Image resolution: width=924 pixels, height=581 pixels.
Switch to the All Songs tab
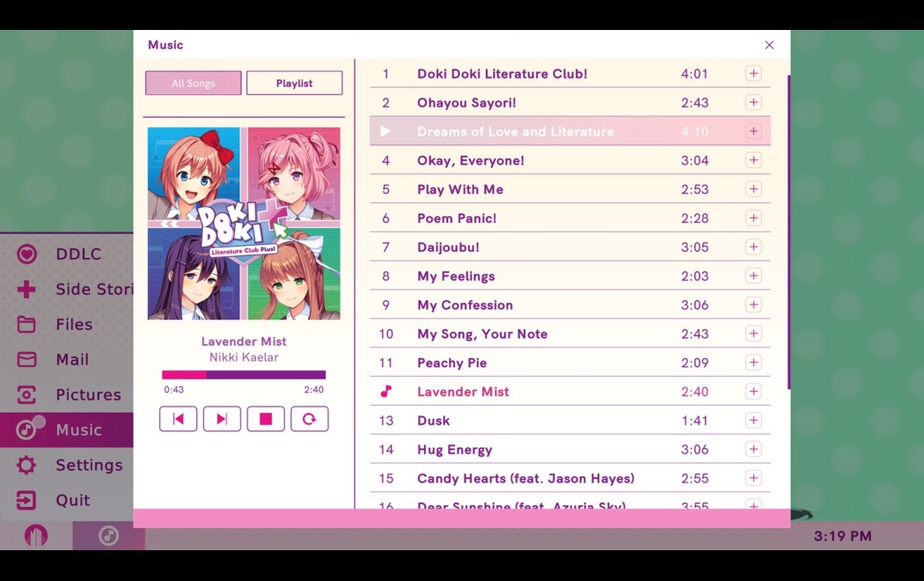pyautogui.click(x=194, y=83)
